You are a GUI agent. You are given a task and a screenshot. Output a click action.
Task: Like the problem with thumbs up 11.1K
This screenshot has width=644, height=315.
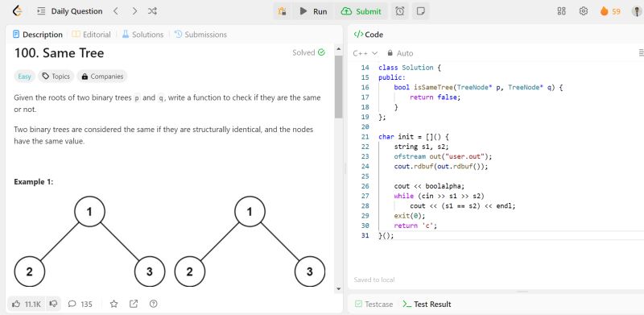coord(27,304)
